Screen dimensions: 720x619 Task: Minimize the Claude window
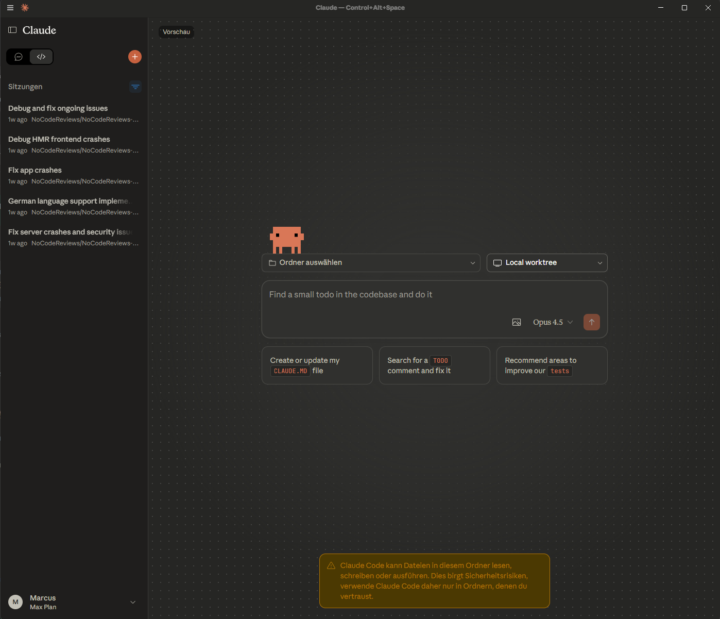coord(660,8)
